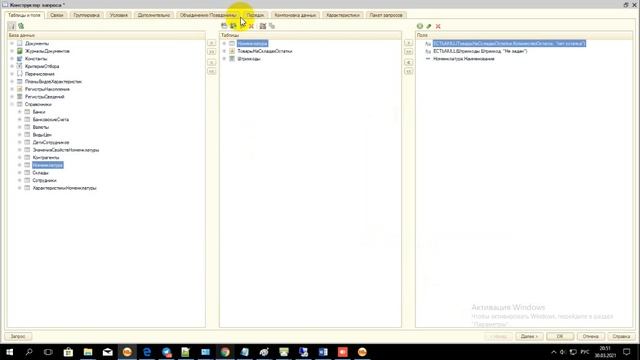The height and width of the screenshot is (360, 640).
Task: Open the taskbar search icon
Action: 29,352
